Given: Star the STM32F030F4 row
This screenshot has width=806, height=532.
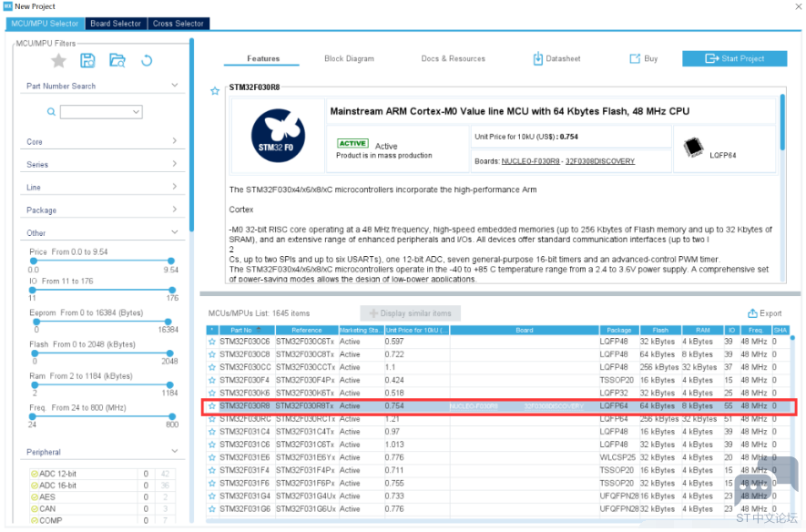Looking at the screenshot, I should click(212, 380).
